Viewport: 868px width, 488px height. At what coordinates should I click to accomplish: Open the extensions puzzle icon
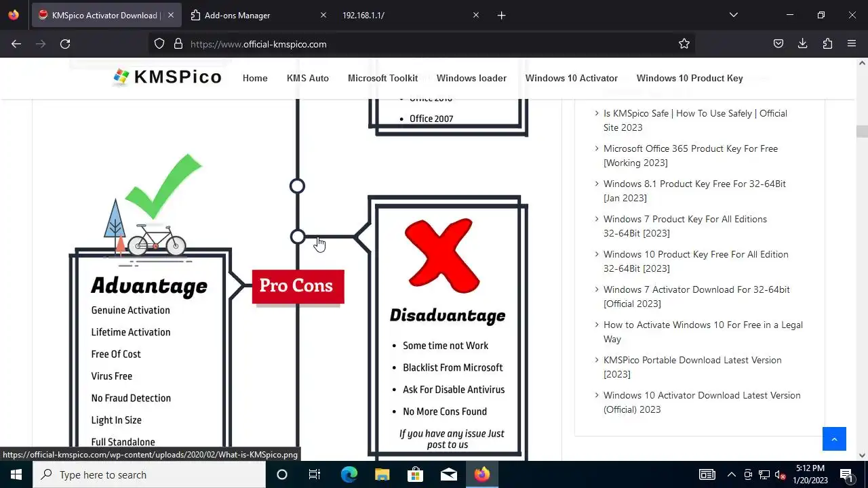[827, 44]
